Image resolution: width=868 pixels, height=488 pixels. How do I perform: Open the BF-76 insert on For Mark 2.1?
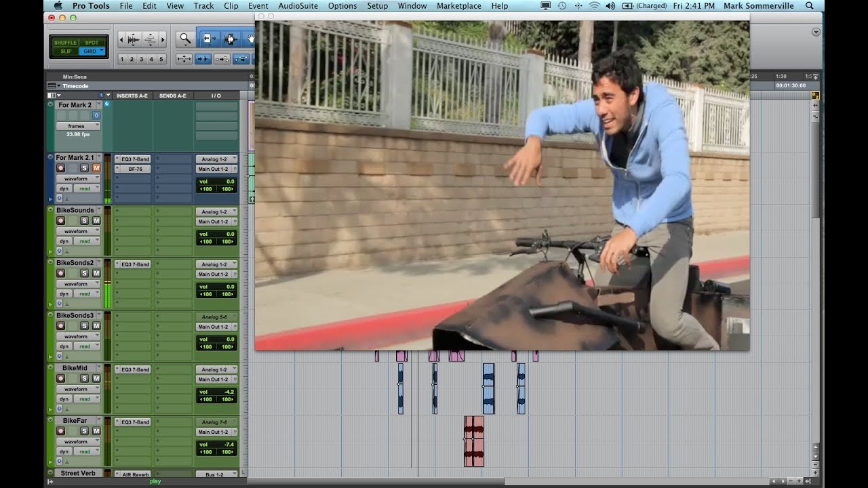pos(133,169)
